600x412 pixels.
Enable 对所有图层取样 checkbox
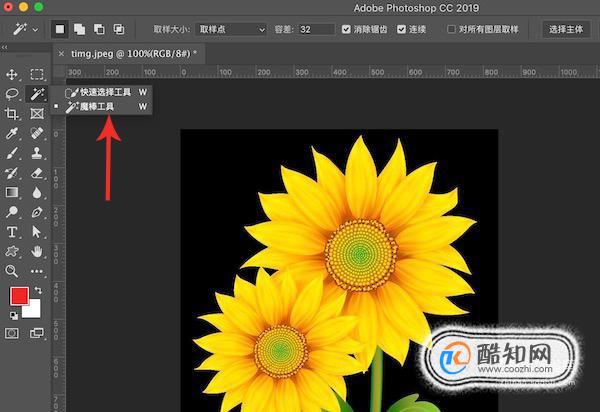point(451,29)
